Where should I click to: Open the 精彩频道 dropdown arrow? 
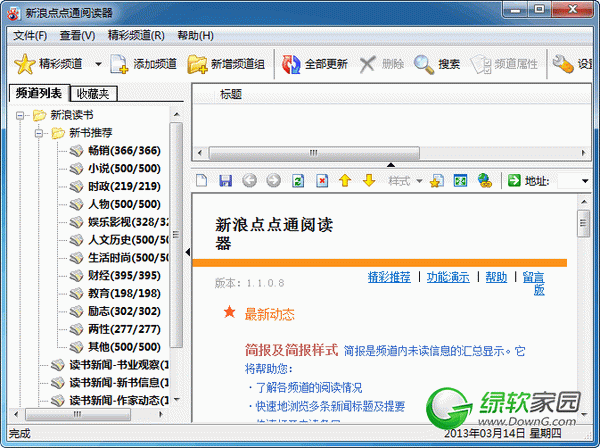coord(98,64)
